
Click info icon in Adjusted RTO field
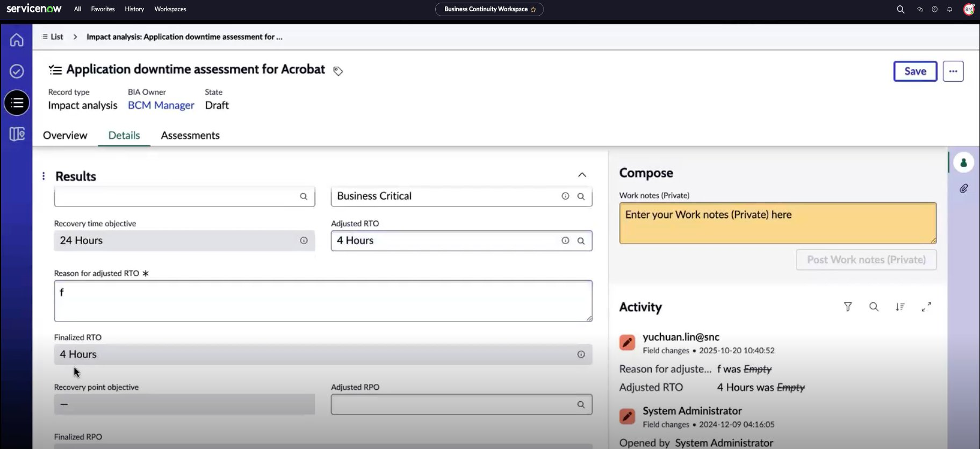[x=565, y=240]
